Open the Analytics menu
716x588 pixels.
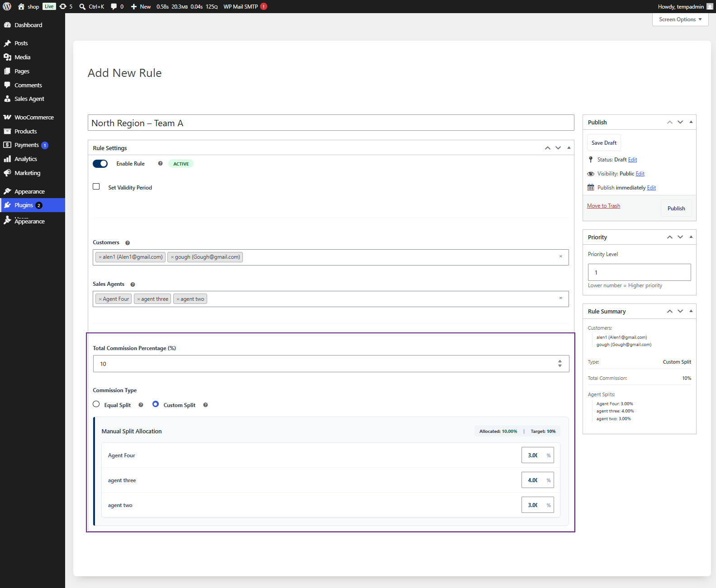click(33, 159)
